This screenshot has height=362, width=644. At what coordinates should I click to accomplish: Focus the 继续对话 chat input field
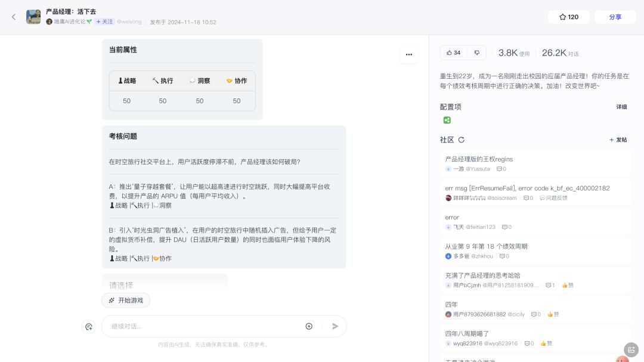pyautogui.click(x=203, y=326)
